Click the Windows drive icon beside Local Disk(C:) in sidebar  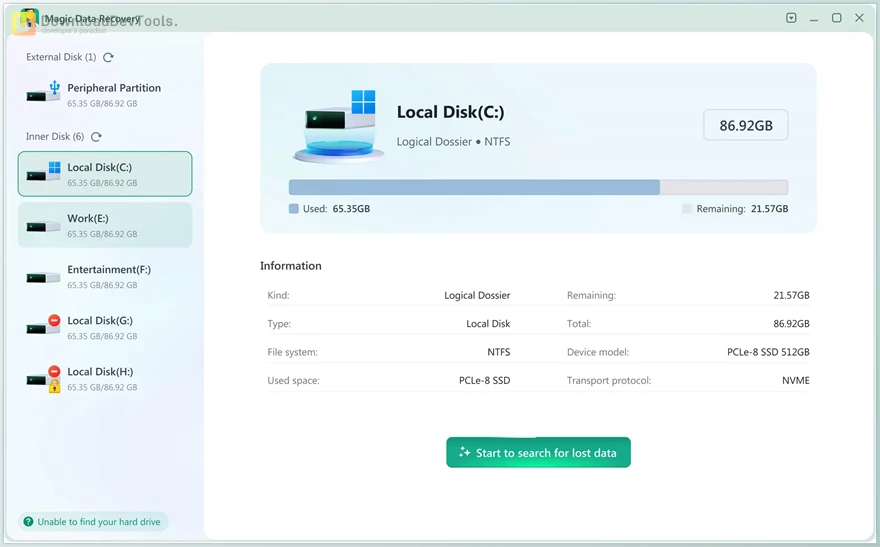[x=44, y=173]
